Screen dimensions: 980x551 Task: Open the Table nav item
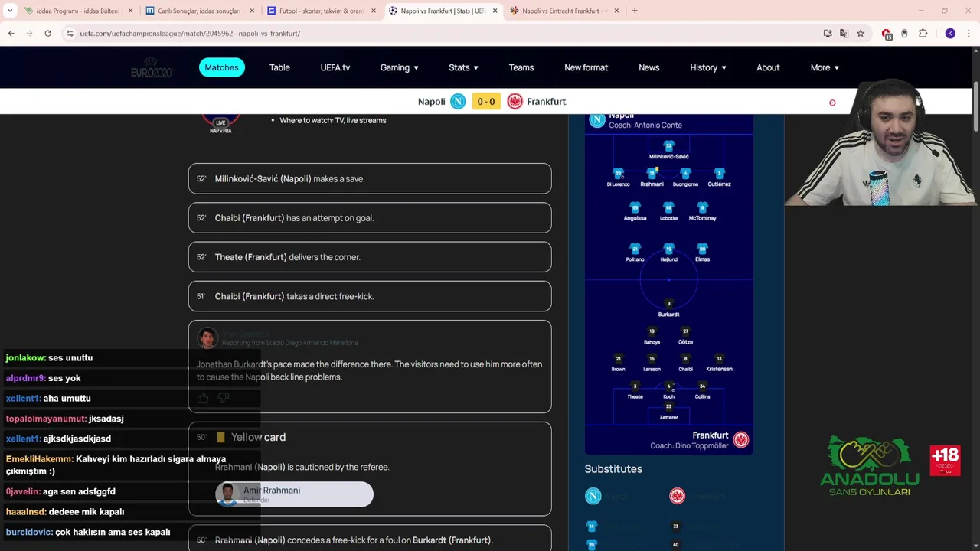(279, 67)
